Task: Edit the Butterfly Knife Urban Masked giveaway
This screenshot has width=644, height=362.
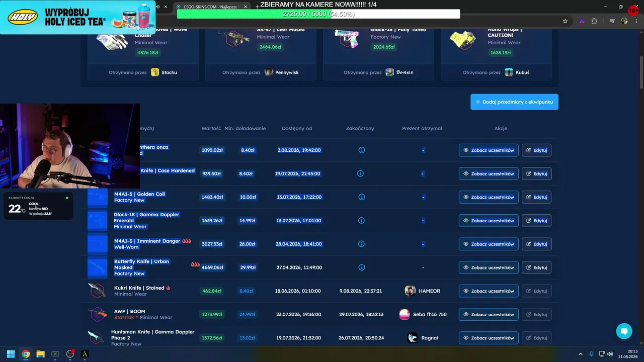Action: pos(537,267)
